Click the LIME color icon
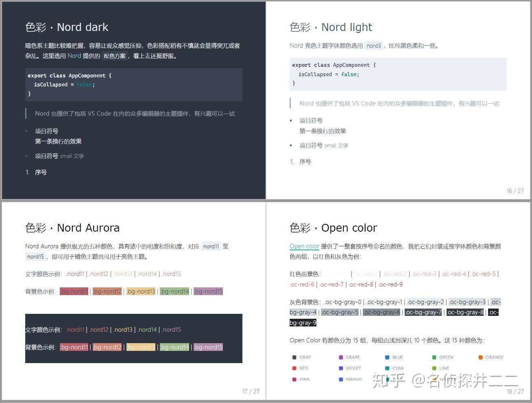 click(x=434, y=368)
